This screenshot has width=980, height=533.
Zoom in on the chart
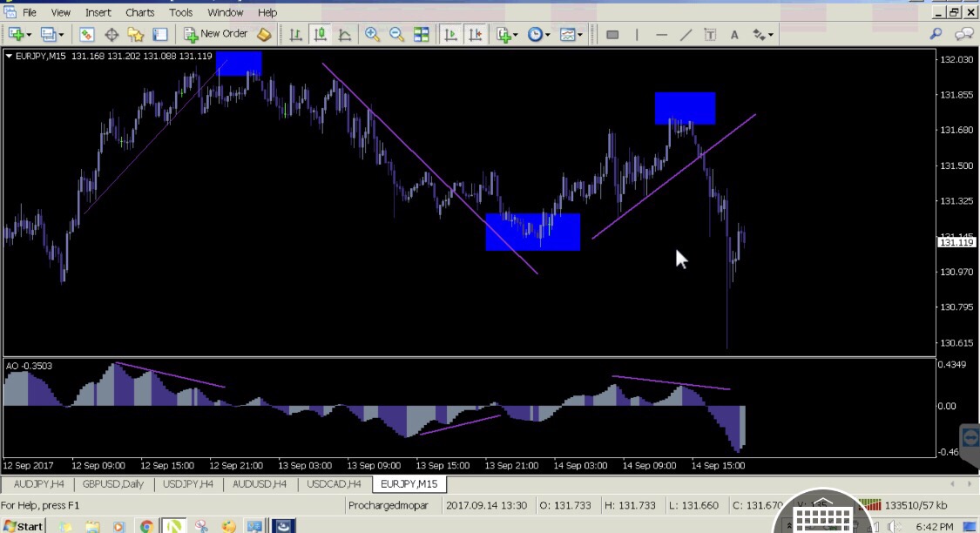click(372, 34)
